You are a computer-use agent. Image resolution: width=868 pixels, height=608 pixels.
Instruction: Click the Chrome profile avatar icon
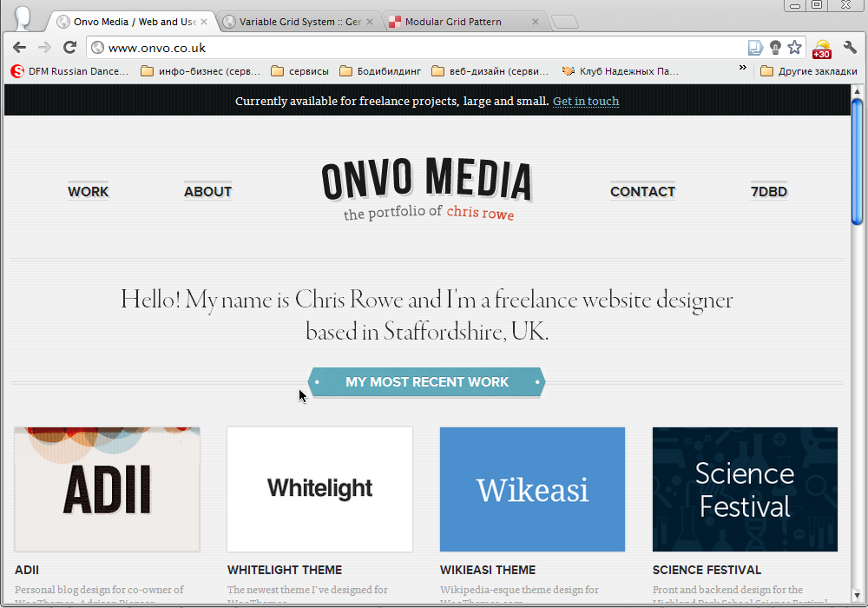[x=23, y=17]
